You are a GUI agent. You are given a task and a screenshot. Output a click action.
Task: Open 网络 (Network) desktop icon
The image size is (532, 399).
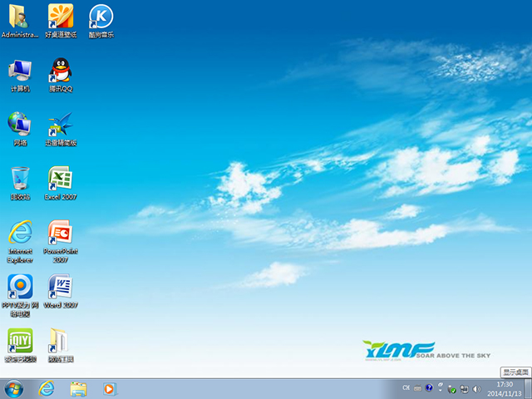(19, 125)
